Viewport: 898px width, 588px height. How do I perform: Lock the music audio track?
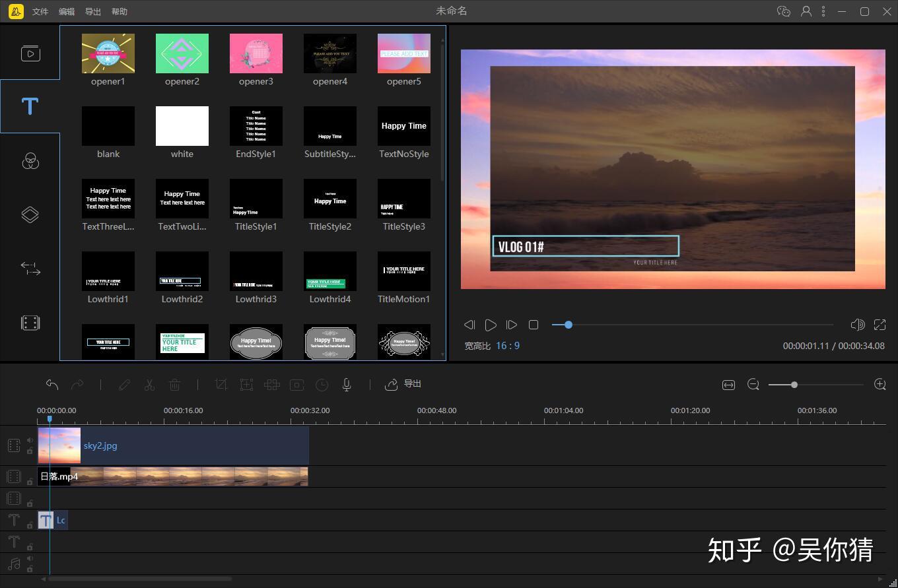[30, 569]
